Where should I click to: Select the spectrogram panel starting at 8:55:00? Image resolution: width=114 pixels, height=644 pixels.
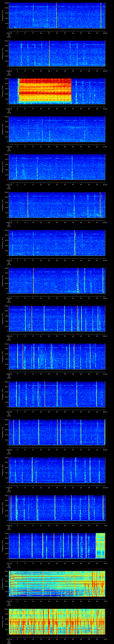pyautogui.click(x=57, y=318)
